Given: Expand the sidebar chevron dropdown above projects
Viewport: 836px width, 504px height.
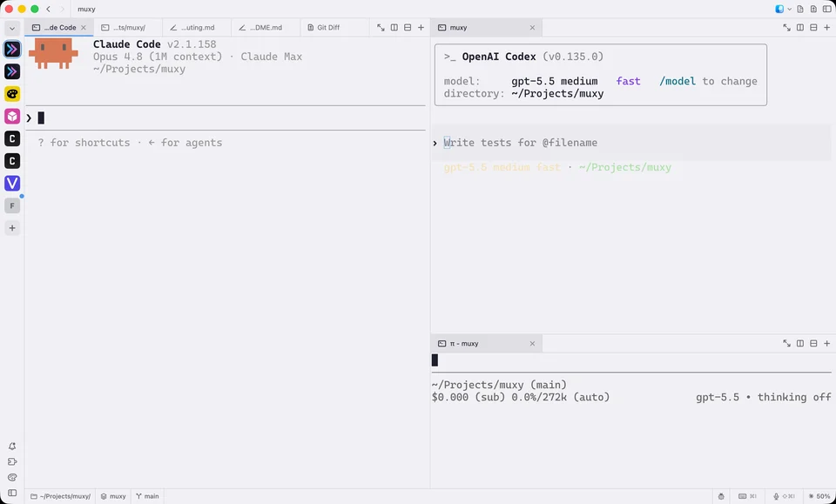Looking at the screenshot, I should coord(12,28).
